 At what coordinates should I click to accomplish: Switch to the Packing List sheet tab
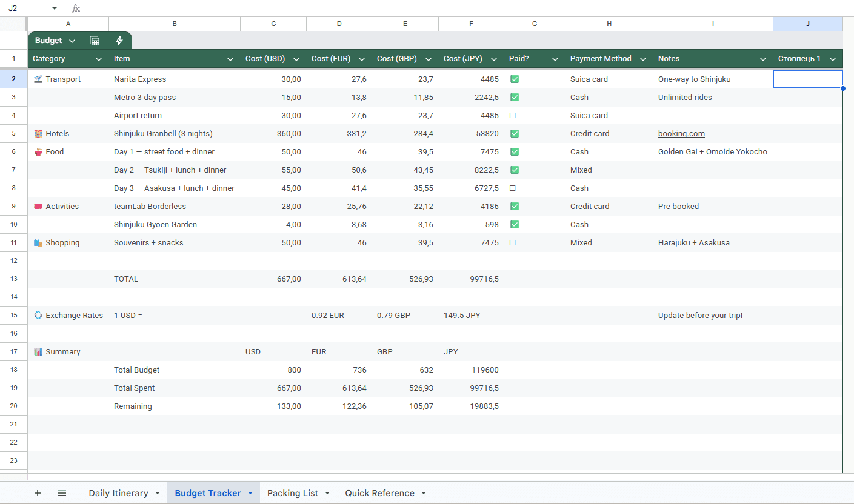tap(293, 493)
